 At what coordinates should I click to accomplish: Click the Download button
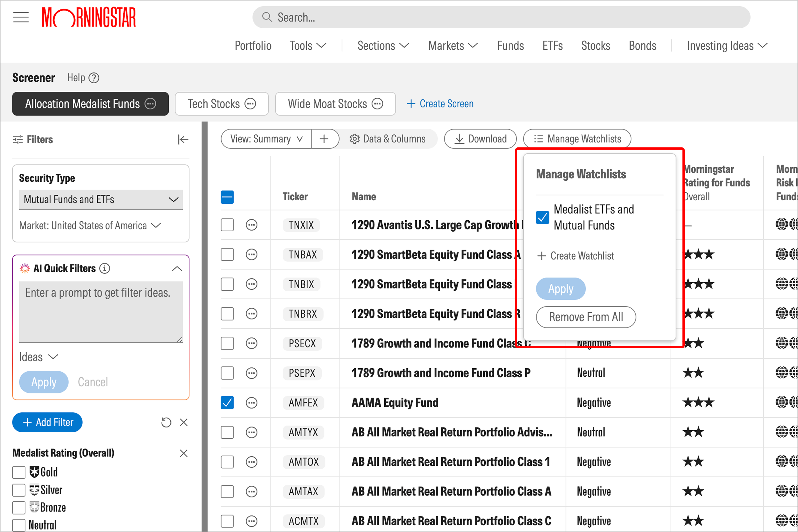click(x=480, y=139)
